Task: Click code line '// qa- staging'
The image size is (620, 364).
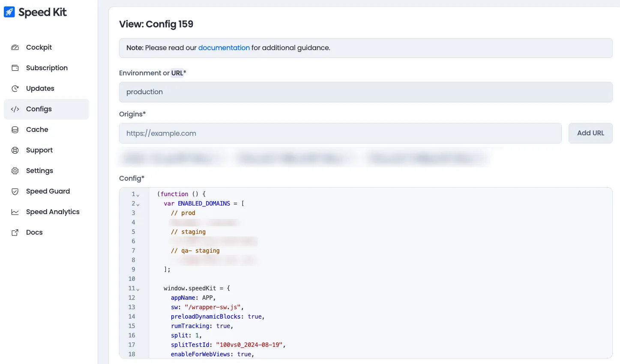Action: (x=195, y=251)
